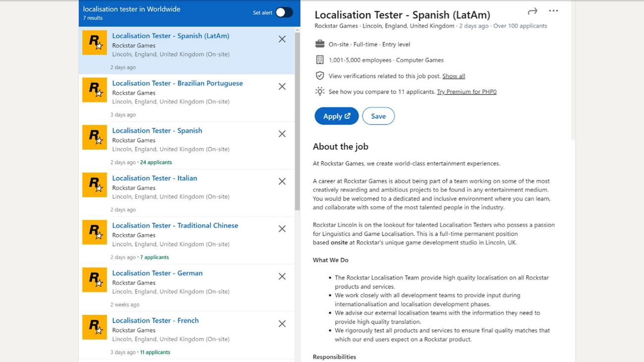The height and width of the screenshot is (362, 644).
Task: Open Rockstar logo for Brazilian Portuguese job
Action: [95, 90]
